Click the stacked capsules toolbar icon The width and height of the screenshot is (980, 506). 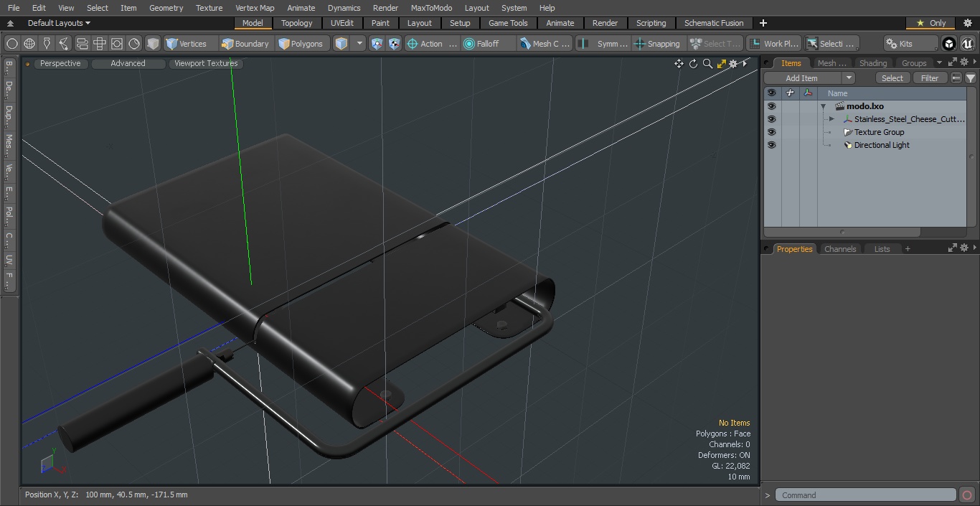tap(82, 44)
